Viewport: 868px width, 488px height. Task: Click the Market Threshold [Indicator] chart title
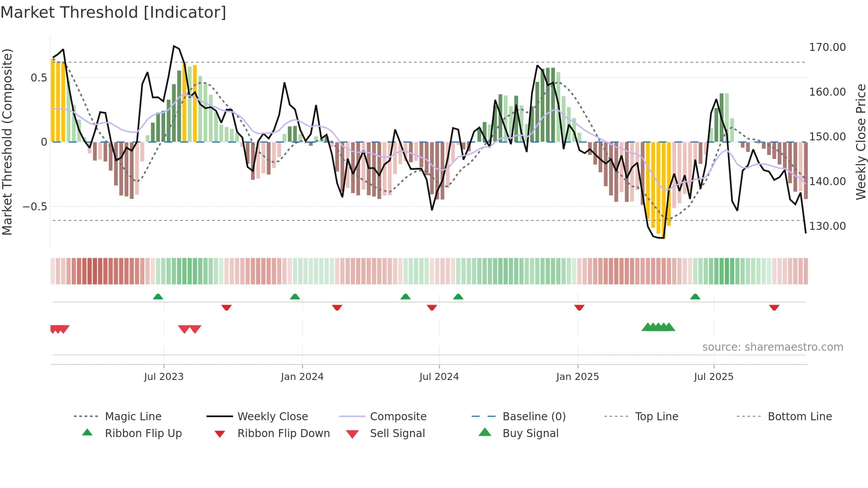[113, 12]
